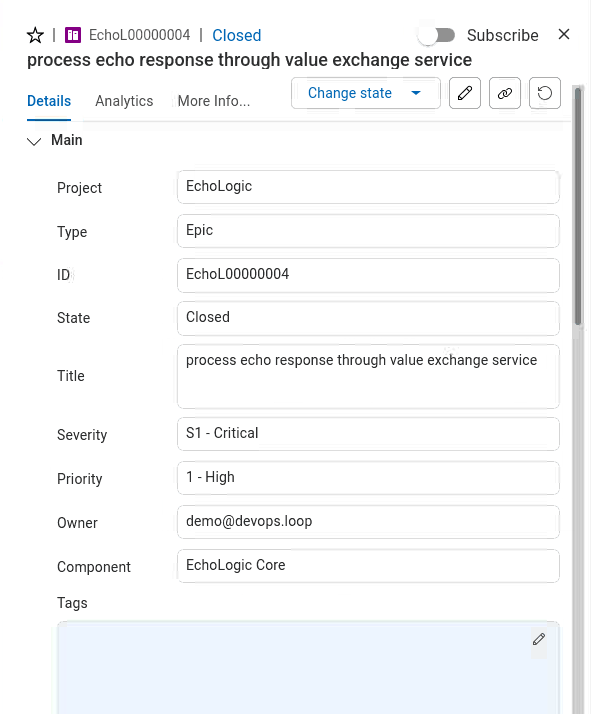The image size is (591, 714).
Task: Click the refresh circular arrow icon
Action: tap(545, 93)
